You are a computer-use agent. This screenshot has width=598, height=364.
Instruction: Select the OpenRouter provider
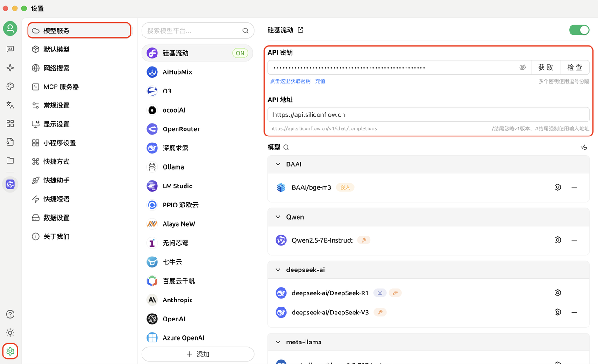197,129
